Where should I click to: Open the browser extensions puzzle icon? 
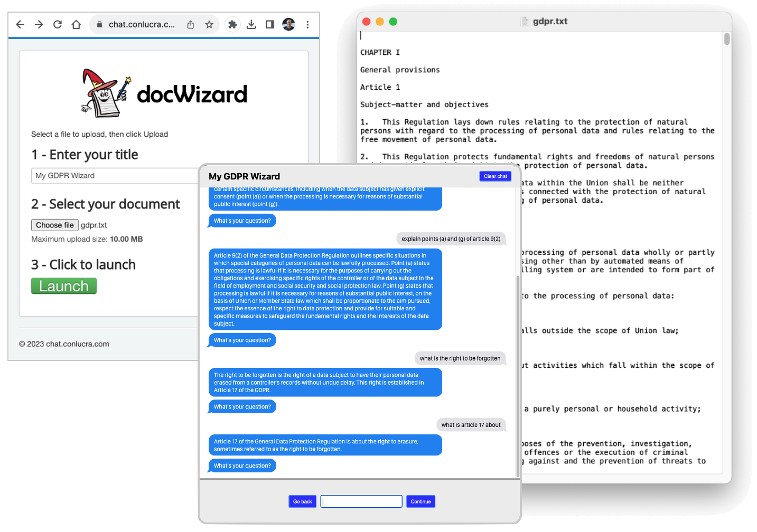click(x=232, y=24)
